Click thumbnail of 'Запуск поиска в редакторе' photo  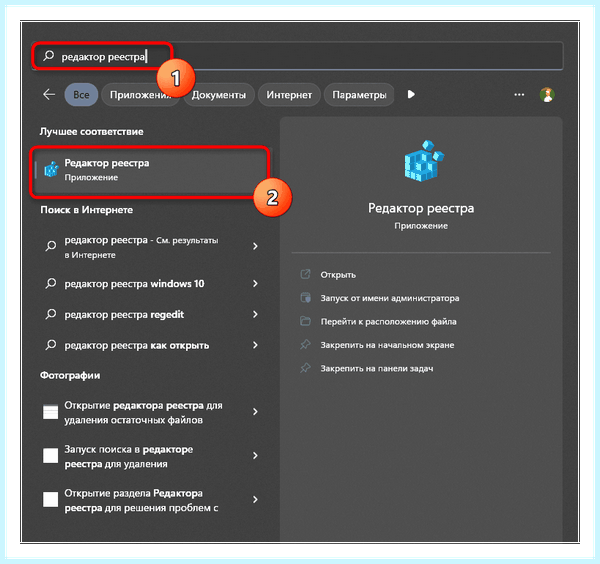click(51, 456)
